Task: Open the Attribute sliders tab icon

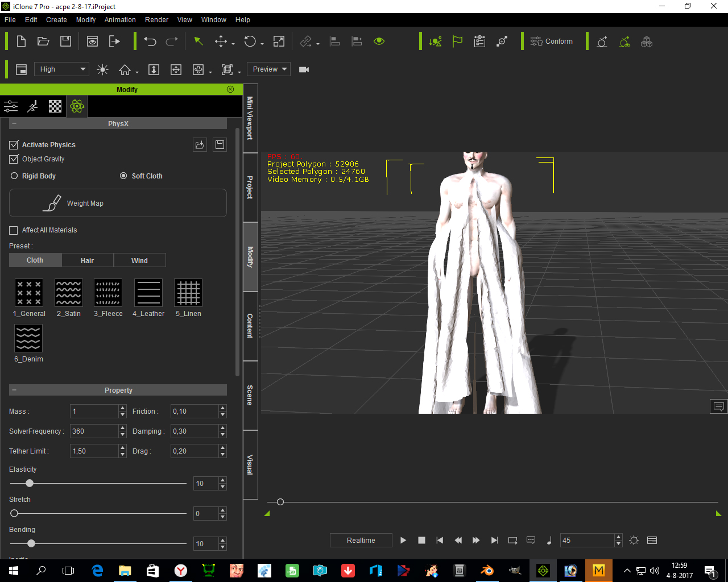Action: (11, 106)
